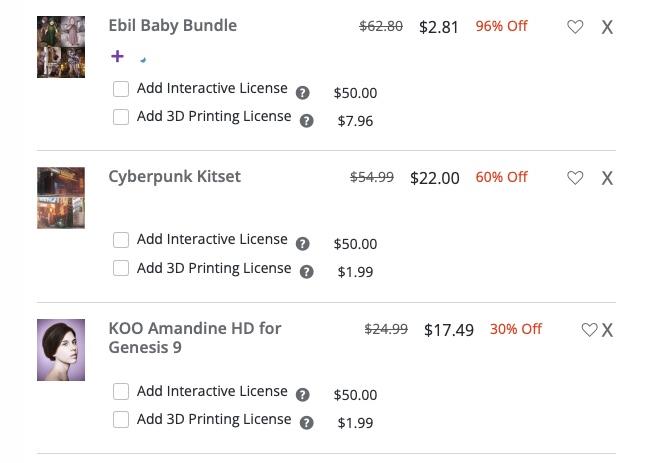The image size is (652, 463).
Task: Tick Interactive License checkbox for Cyberpunk Kitset
Action: 121,240
